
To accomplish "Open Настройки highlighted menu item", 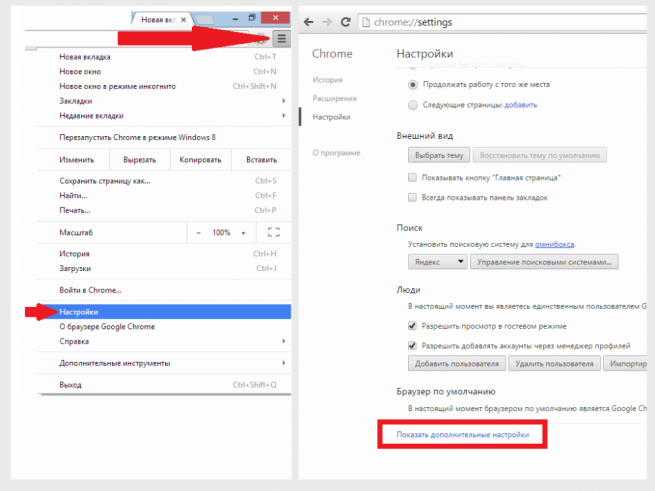I will click(164, 312).
